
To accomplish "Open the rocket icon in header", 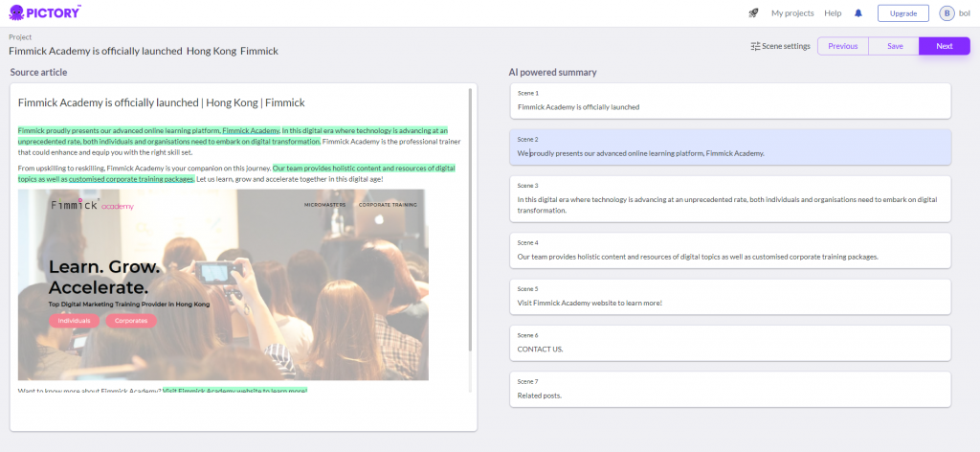I will (x=753, y=13).
